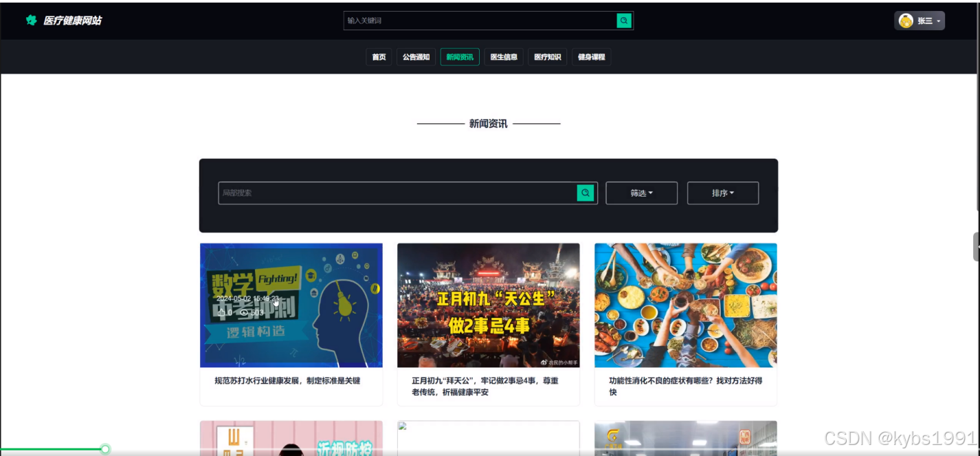The image size is (980, 456).
Task: Focus the 输入关键词 search field
Action: pos(480,21)
